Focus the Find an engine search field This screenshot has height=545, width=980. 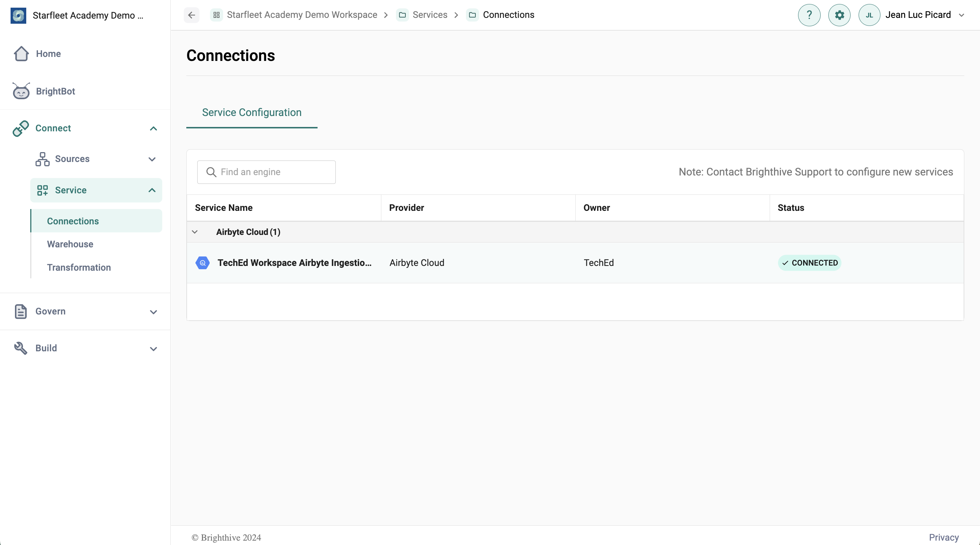coord(266,172)
